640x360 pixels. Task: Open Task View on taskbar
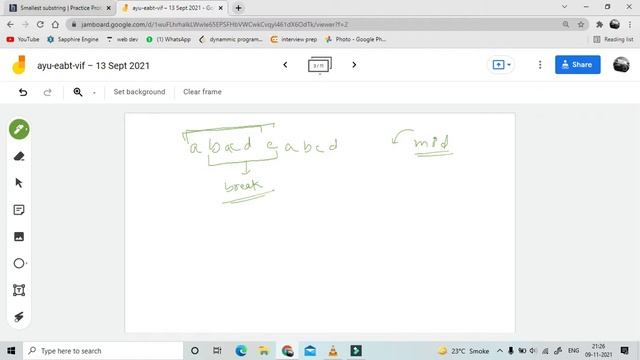[x=217, y=351]
